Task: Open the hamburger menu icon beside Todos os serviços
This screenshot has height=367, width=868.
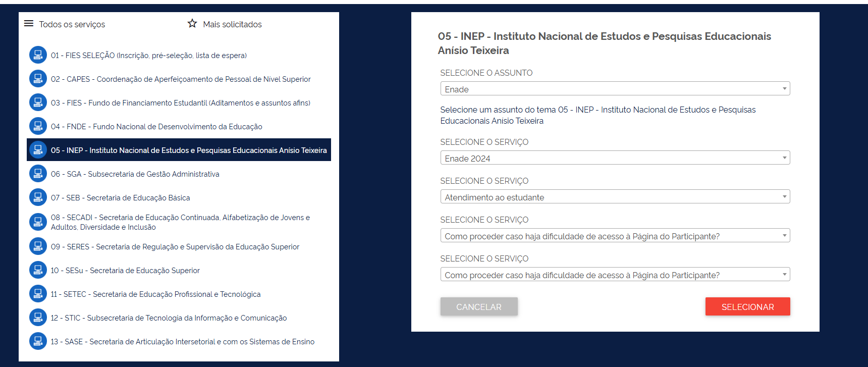Action: pyautogui.click(x=29, y=24)
